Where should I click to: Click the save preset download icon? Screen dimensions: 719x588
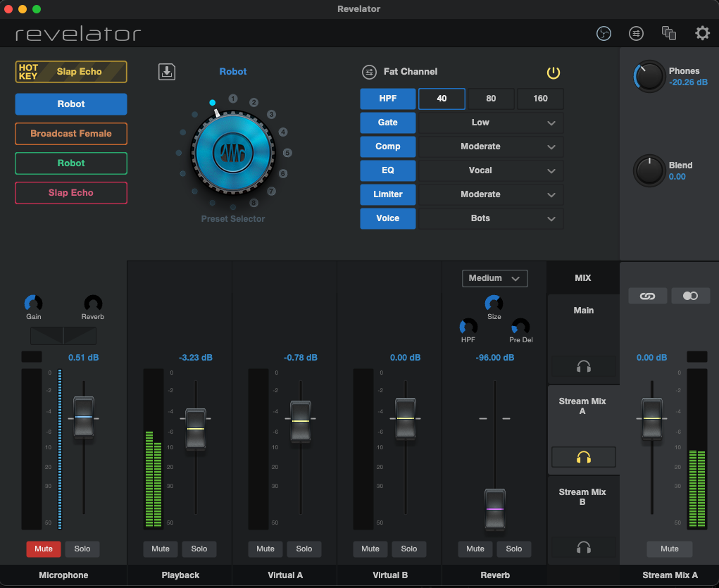click(167, 72)
